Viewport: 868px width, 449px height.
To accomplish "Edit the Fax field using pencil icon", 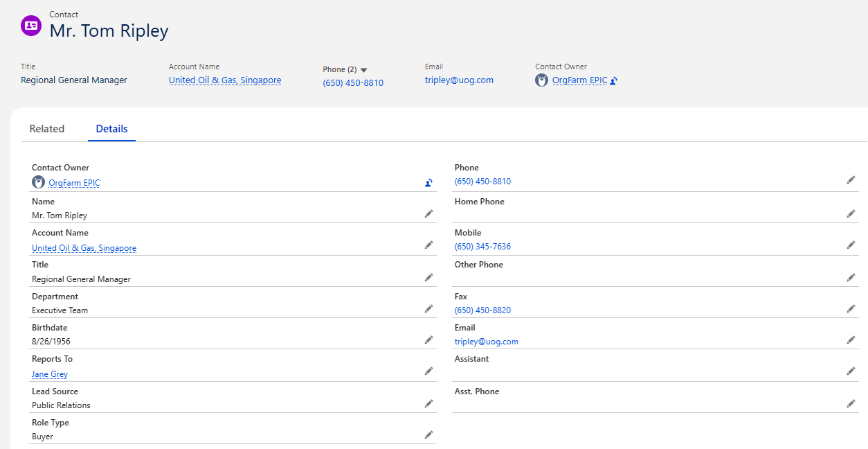I will (x=851, y=309).
